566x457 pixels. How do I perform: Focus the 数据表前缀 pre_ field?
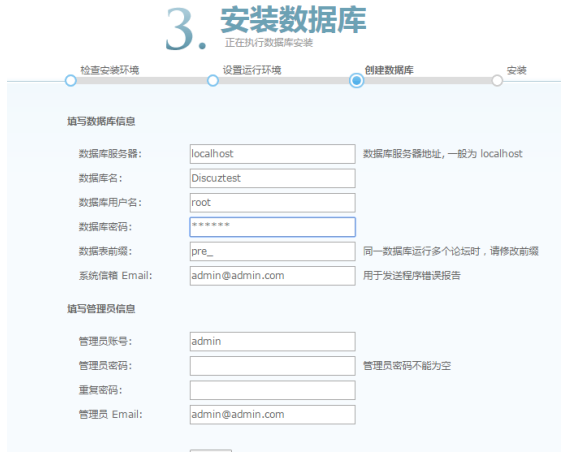click(273, 251)
